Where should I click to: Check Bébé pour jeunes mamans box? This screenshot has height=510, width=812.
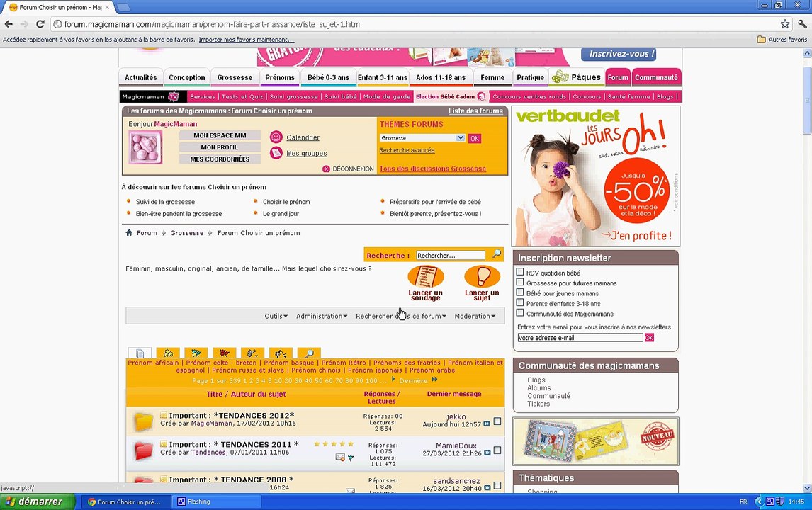[x=520, y=293]
